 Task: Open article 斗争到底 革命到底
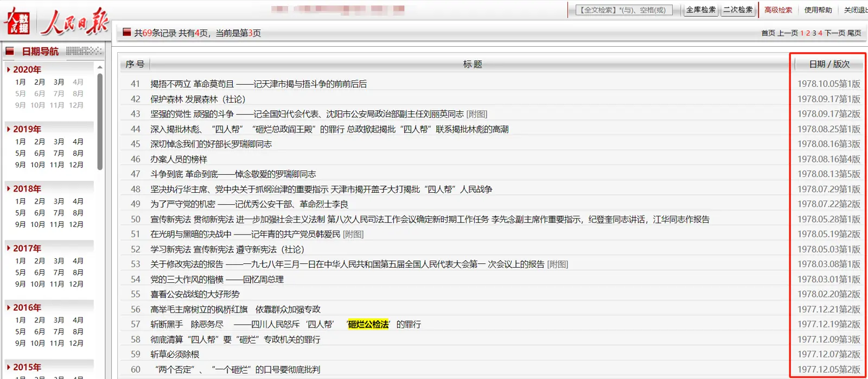tap(233, 174)
